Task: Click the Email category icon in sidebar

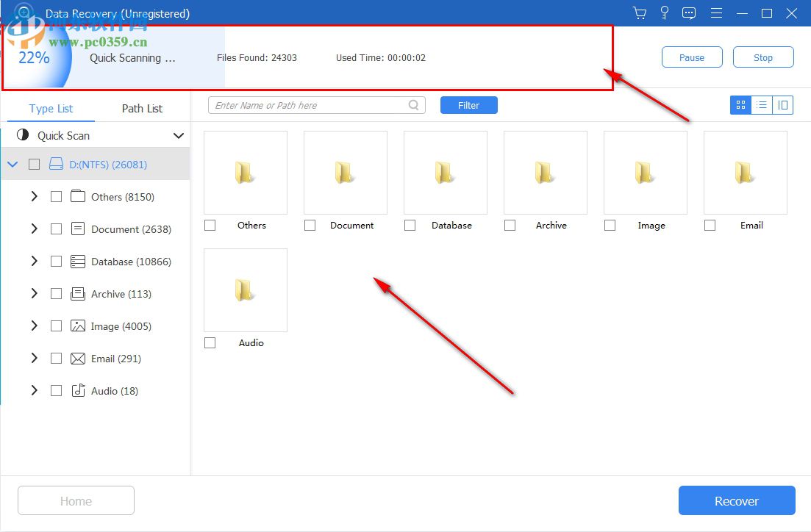Action: [77, 359]
